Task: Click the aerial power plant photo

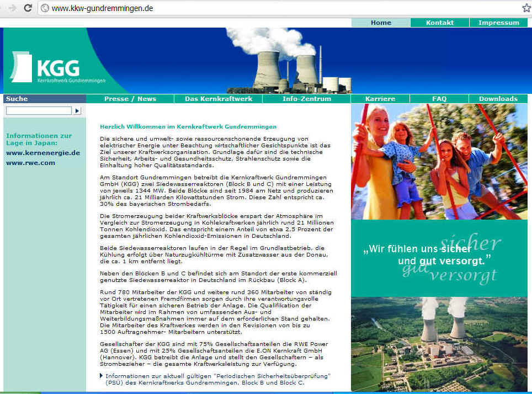Action: [x=439, y=344]
